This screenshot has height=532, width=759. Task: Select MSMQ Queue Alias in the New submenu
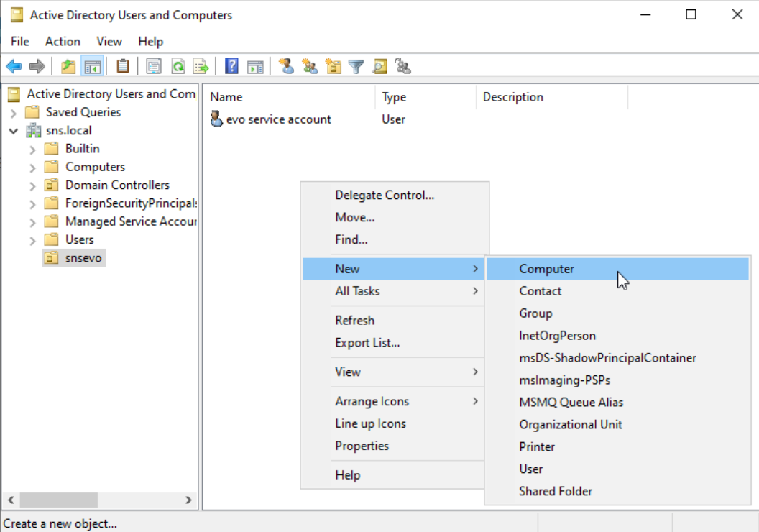coord(617,403)
